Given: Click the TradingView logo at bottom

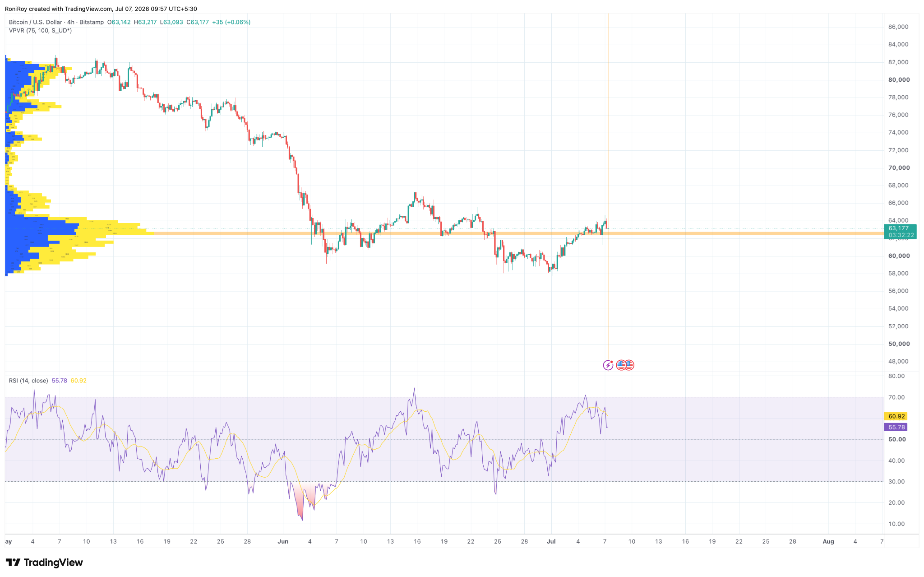Looking at the screenshot, I should tap(44, 563).
